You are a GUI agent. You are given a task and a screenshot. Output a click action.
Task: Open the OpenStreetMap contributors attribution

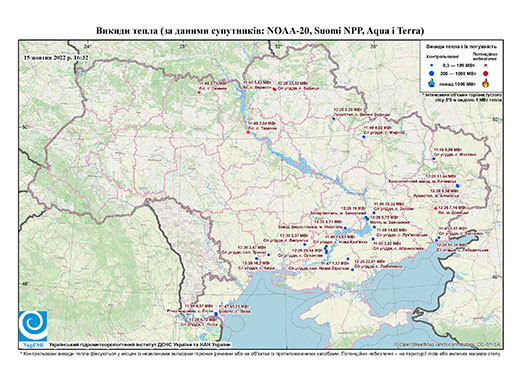click(x=448, y=344)
